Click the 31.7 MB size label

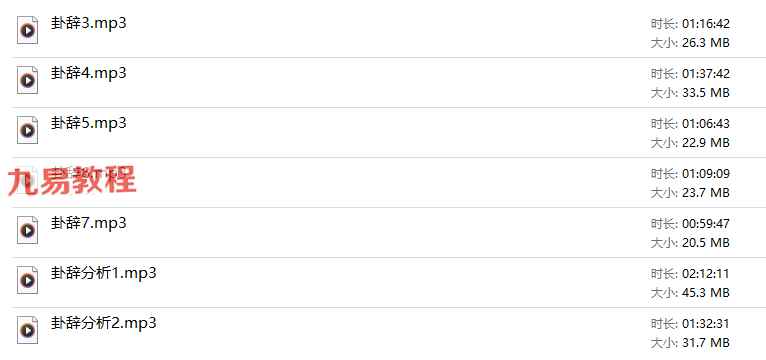pyautogui.click(x=706, y=342)
